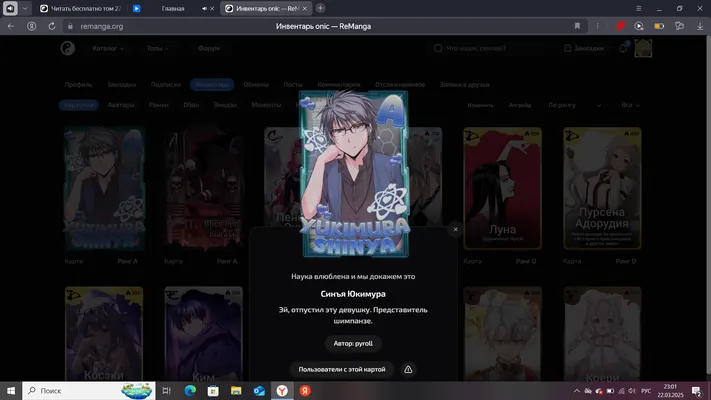Open the notifications bell icon
Screen dimensions: 711x400
[623, 48]
